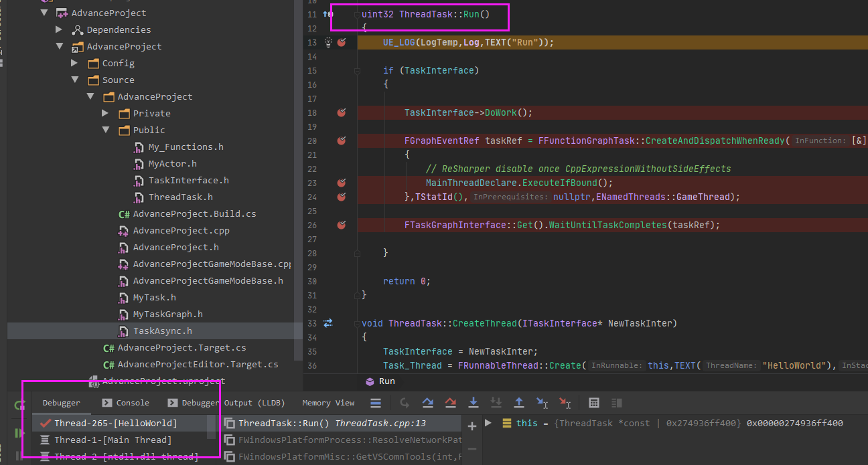Click the Step Out up-arrow icon
Viewport: 868px width, 465px height.
[x=519, y=403]
